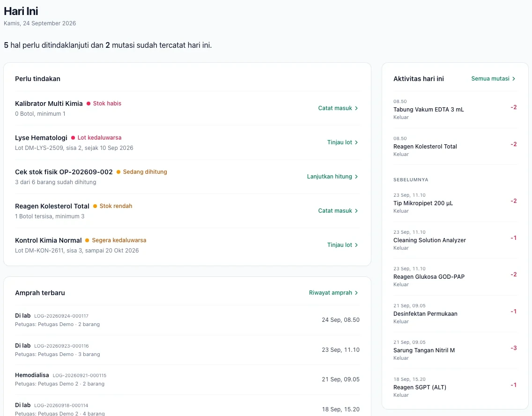The image size is (532, 416).
Task: Click the Kamis, 24 September 2026 date
Action: click(x=40, y=23)
